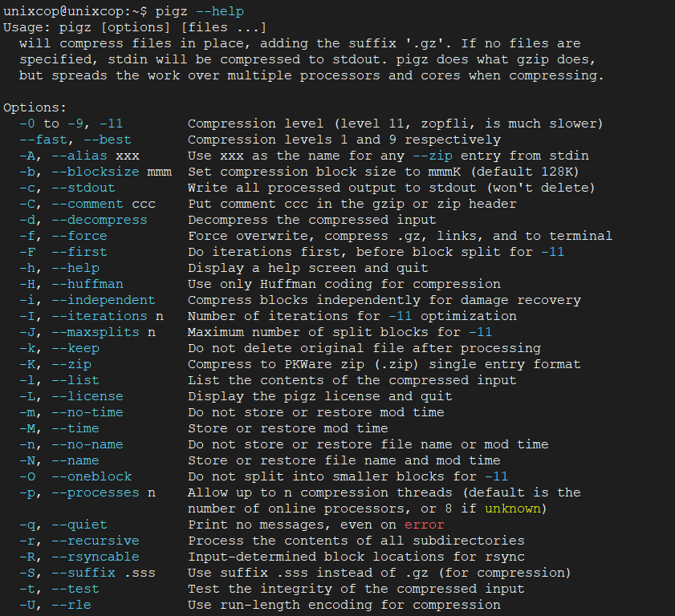Click the '--help' option in the options list
Image resolution: width=675 pixels, height=616 pixels.
pyautogui.click(x=75, y=269)
